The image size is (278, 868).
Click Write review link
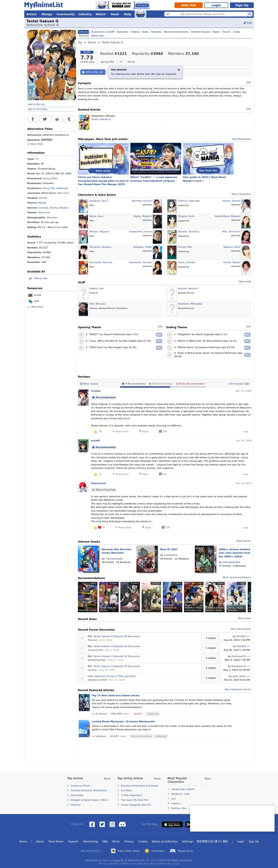pyautogui.click(x=89, y=384)
